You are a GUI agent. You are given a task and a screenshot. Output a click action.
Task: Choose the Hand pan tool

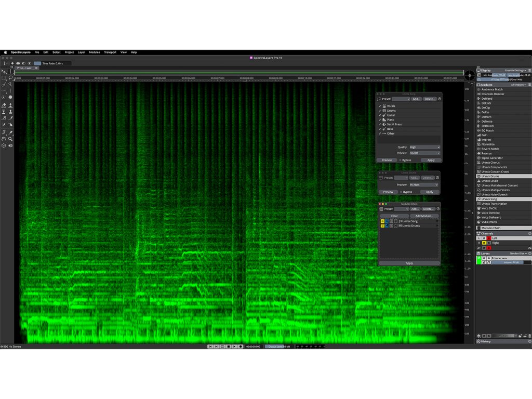4,139
